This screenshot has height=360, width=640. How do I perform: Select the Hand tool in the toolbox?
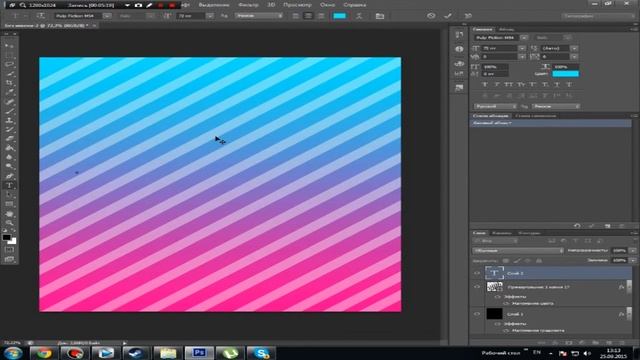9,213
